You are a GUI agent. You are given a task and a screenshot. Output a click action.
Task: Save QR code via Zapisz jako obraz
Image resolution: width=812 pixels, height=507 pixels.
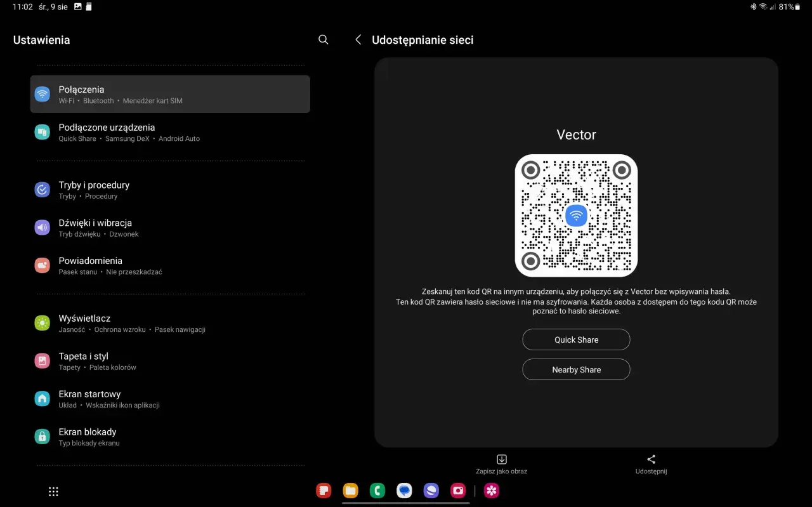tap(501, 464)
